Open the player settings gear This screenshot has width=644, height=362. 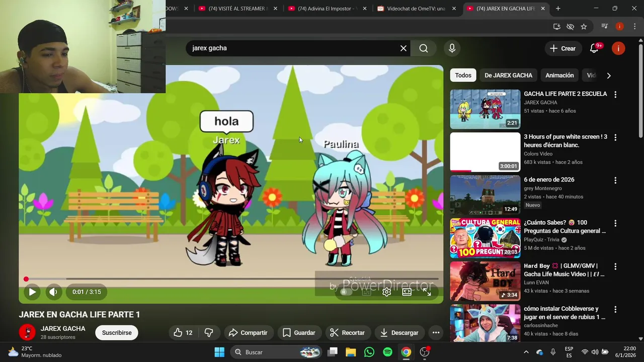click(x=386, y=292)
